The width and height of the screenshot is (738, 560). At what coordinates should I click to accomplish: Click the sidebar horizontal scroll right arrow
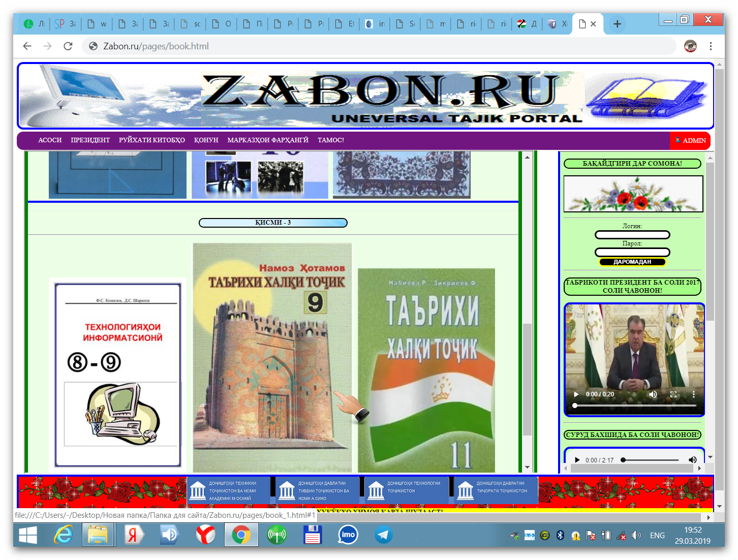[x=699, y=469]
